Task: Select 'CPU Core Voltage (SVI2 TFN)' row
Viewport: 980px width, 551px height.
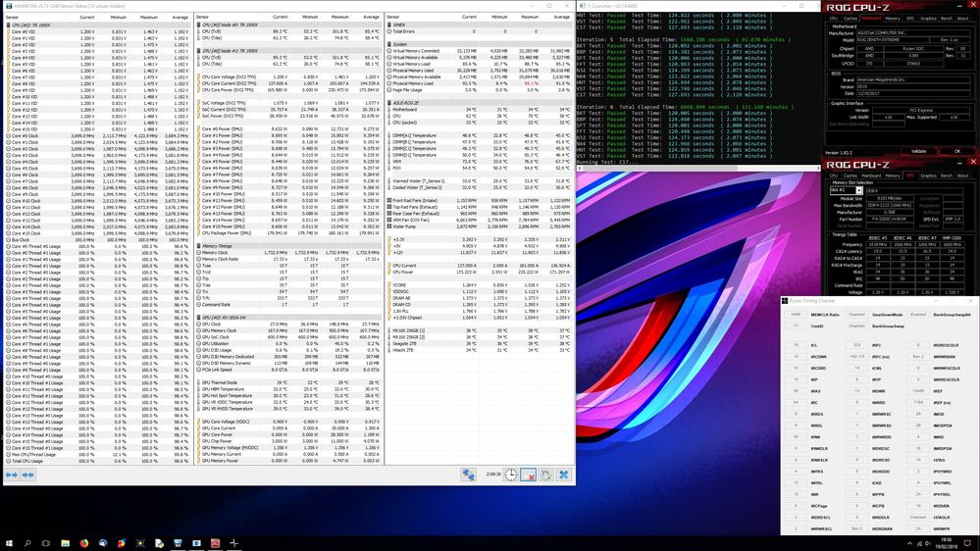Action: [288, 76]
